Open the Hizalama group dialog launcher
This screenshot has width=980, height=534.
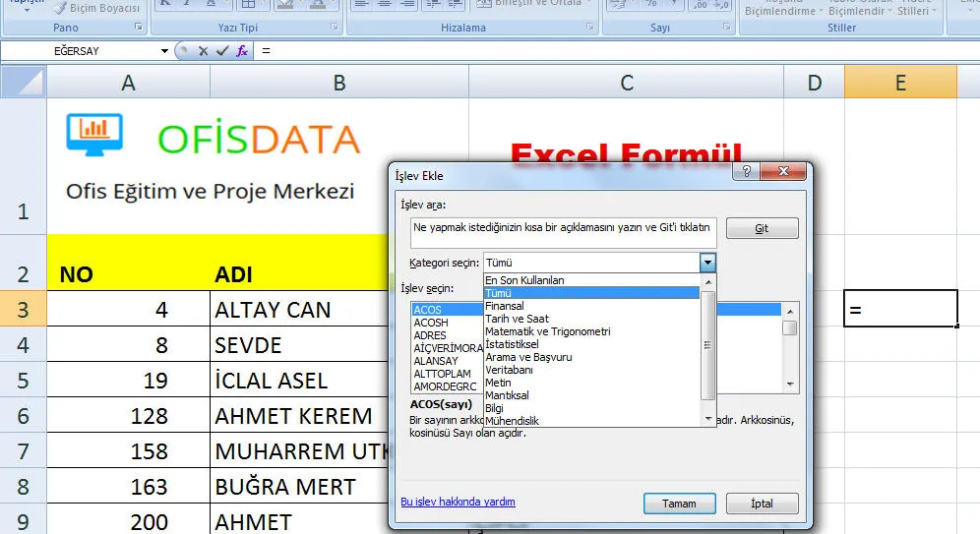click(589, 28)
